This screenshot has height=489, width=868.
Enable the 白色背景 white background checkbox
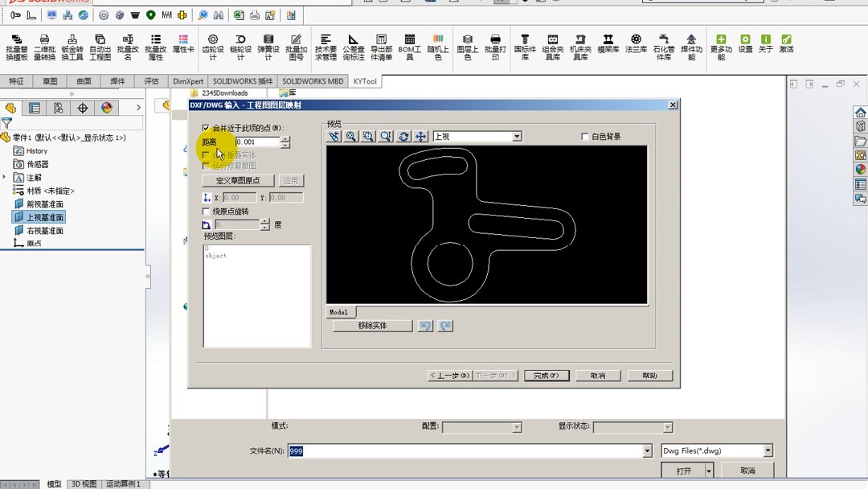click(x=583, y=138)
